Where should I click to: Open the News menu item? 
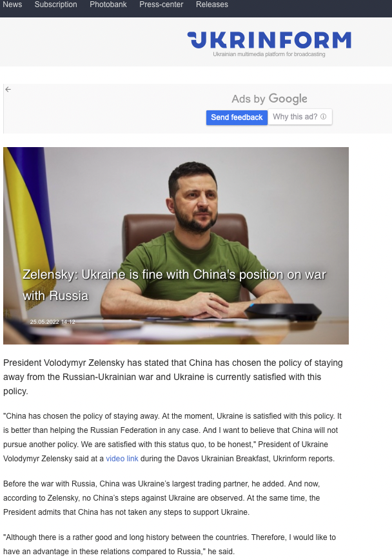click(12, 5)
